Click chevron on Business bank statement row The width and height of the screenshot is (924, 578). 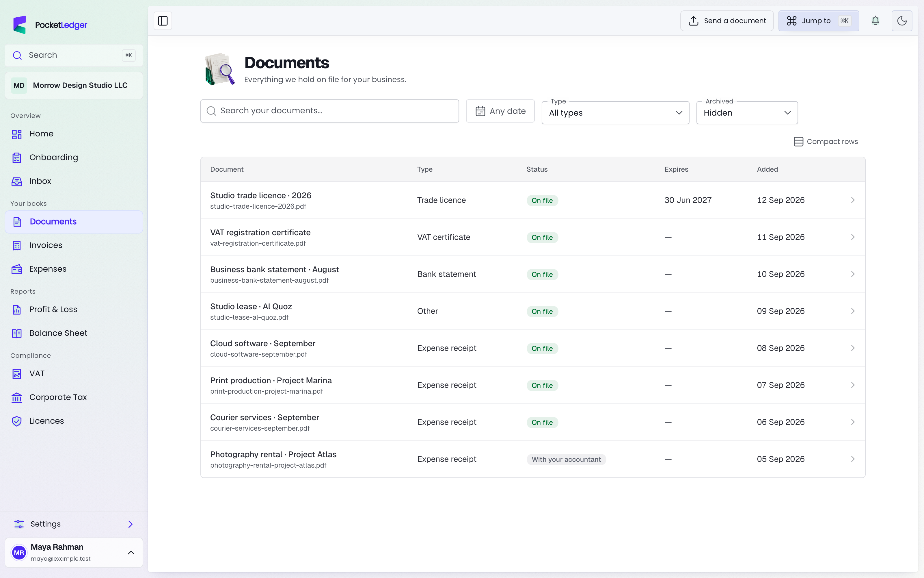853,275
